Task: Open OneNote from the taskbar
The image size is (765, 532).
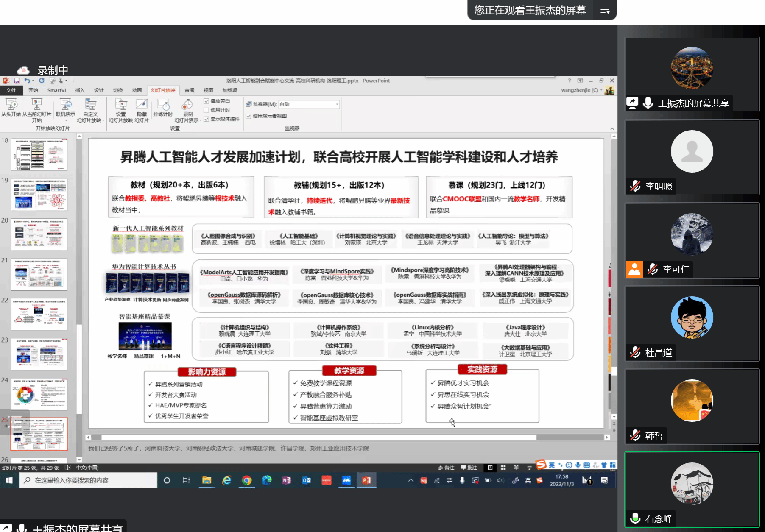Action: tap(287, 480)
